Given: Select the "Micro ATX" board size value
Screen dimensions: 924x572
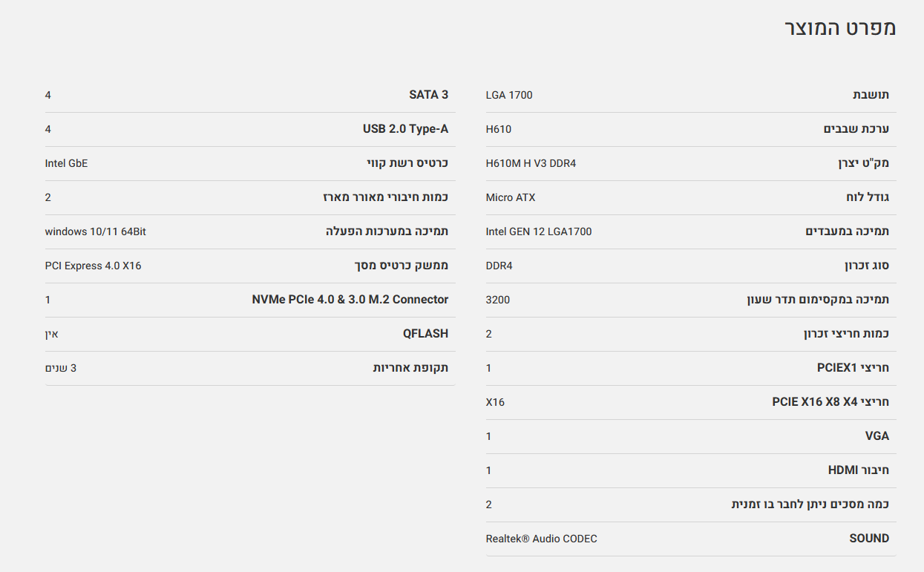Looking at the screenshot, I should coord(511,197).
